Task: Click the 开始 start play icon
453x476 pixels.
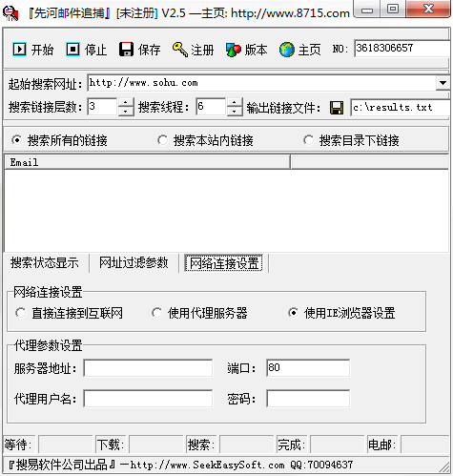Action: click(x=19, y=50)
